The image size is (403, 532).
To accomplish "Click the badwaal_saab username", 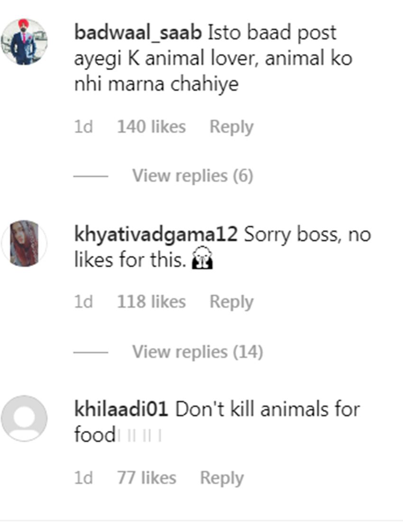I will [138, 33].
